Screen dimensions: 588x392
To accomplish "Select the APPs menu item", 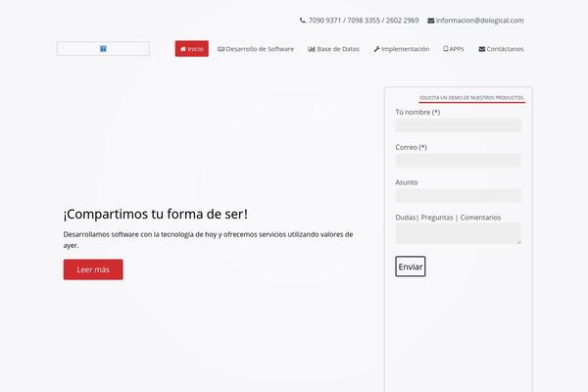I will pyautogui.click(x=454, y=49).
